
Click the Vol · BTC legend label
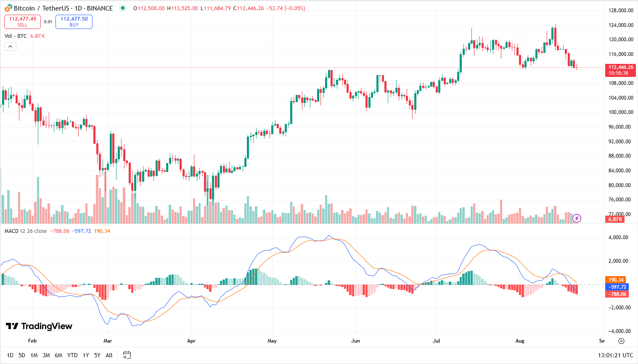pos(16,36)
